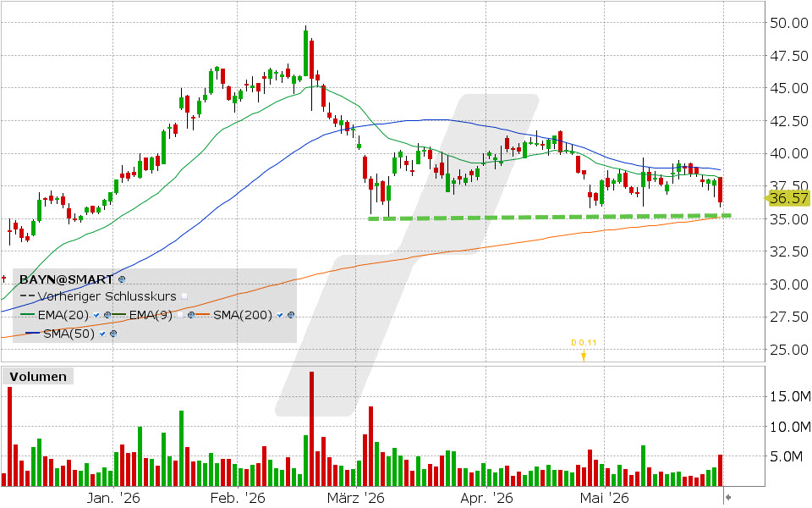This screenshot has width=812, height=508.
Task: Uncheck the SMA(200) visibility checkbox
Action: coord(280,315)
